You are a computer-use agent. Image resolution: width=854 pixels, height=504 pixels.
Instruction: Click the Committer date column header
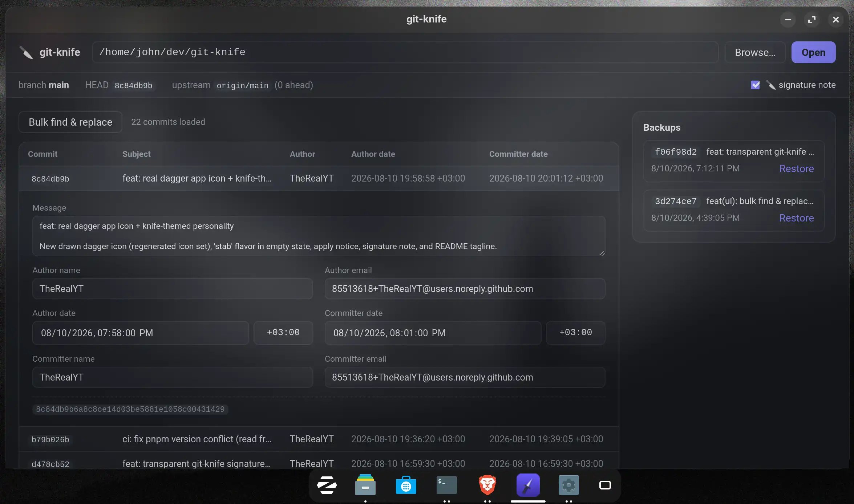coord(518,154)
